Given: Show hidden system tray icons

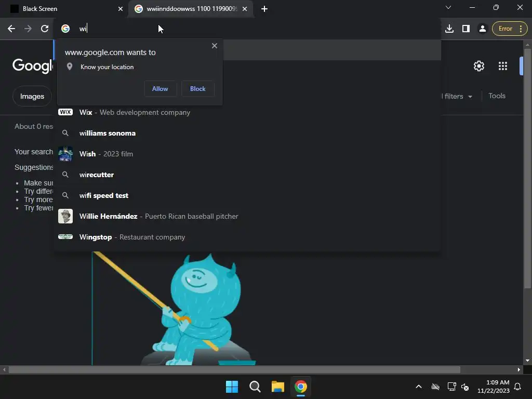Looking at the screenshot, I should (419, 387).
